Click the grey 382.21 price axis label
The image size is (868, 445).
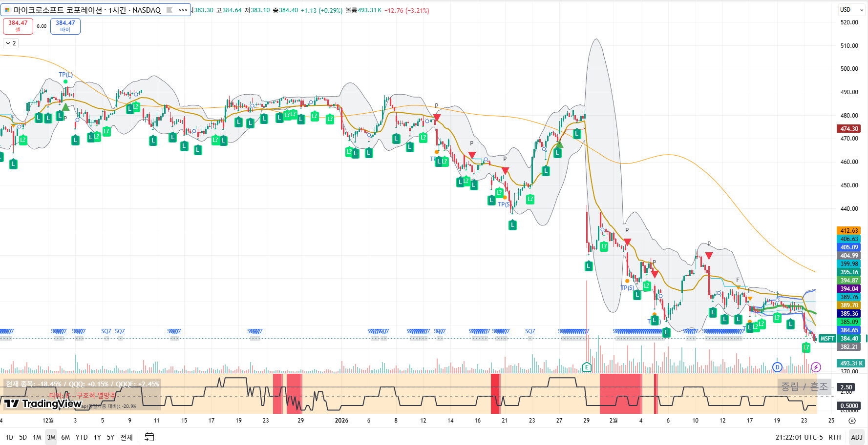pos(849,347)
